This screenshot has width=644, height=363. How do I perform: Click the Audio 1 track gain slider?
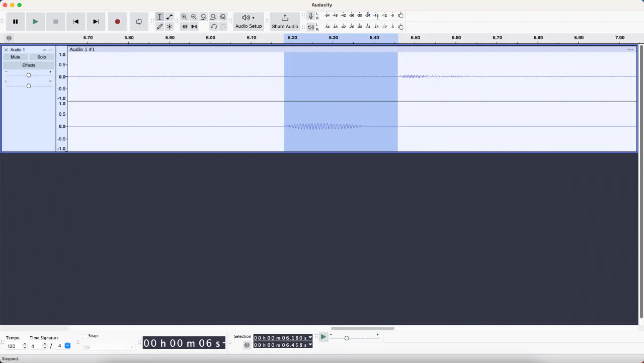[x=29, y=75]
